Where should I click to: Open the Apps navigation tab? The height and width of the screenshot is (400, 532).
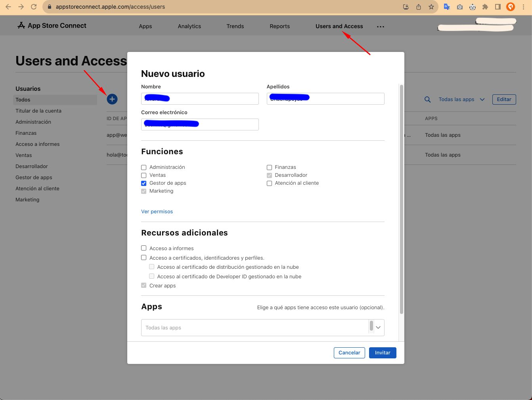point(145,26)
